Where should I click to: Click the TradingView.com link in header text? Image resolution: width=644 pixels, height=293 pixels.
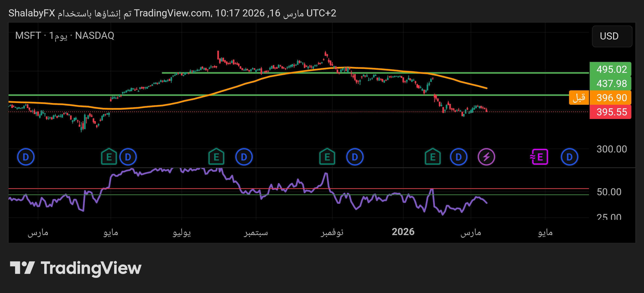point(172,13)
